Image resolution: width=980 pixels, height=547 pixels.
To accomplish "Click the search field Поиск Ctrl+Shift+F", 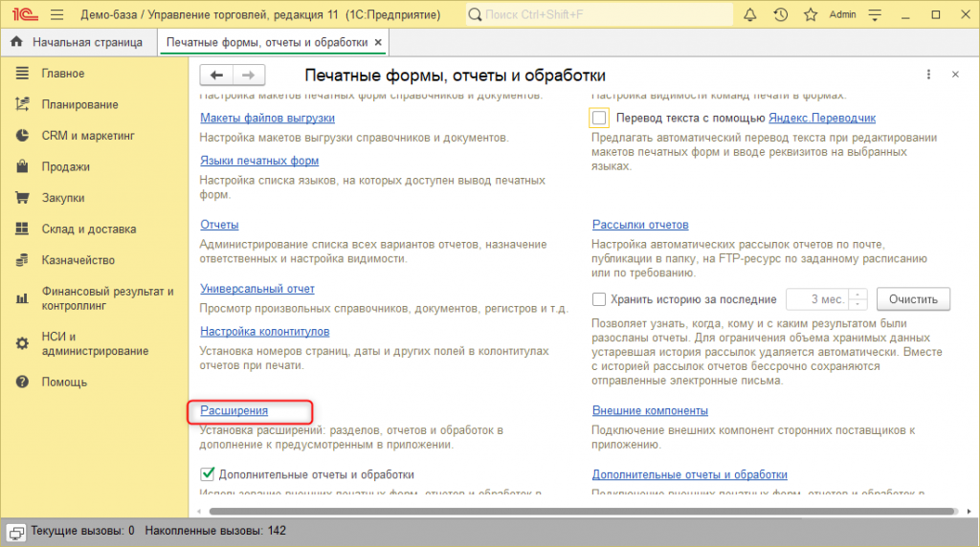I will 599,14.
